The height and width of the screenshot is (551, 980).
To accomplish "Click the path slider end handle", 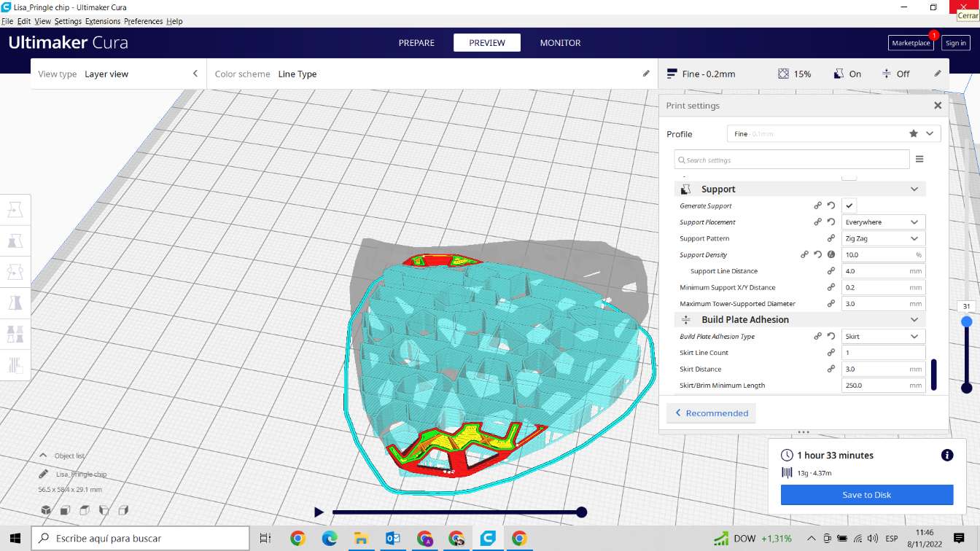I will point(581,512).
